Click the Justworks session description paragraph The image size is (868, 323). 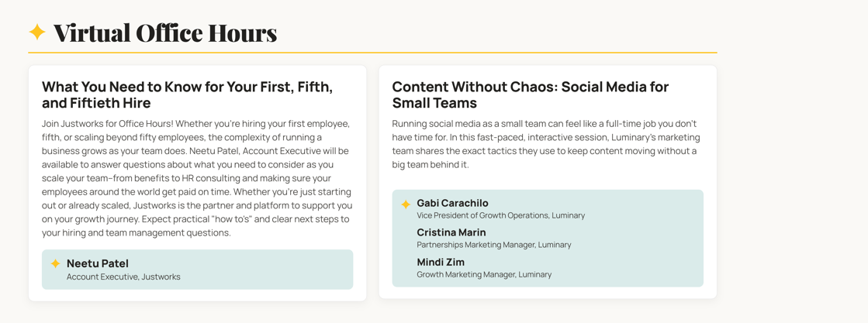coord(198,178)
